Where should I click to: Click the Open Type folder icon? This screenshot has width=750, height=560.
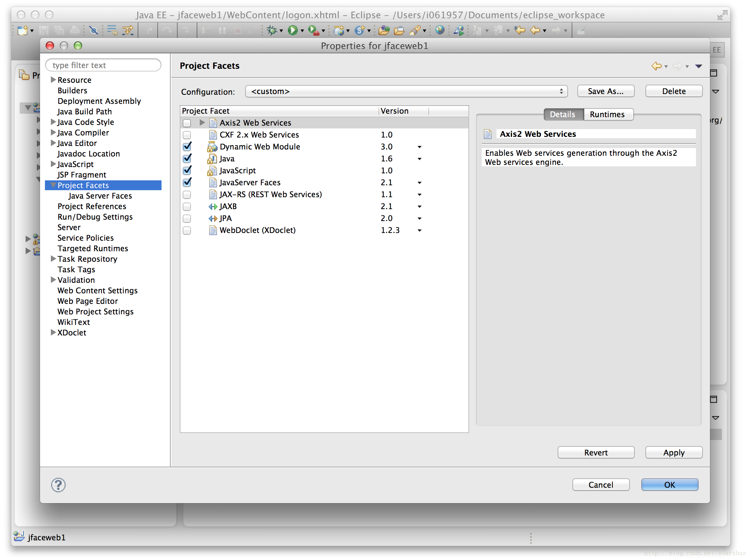pyautogui.click(x=384, y=31)
